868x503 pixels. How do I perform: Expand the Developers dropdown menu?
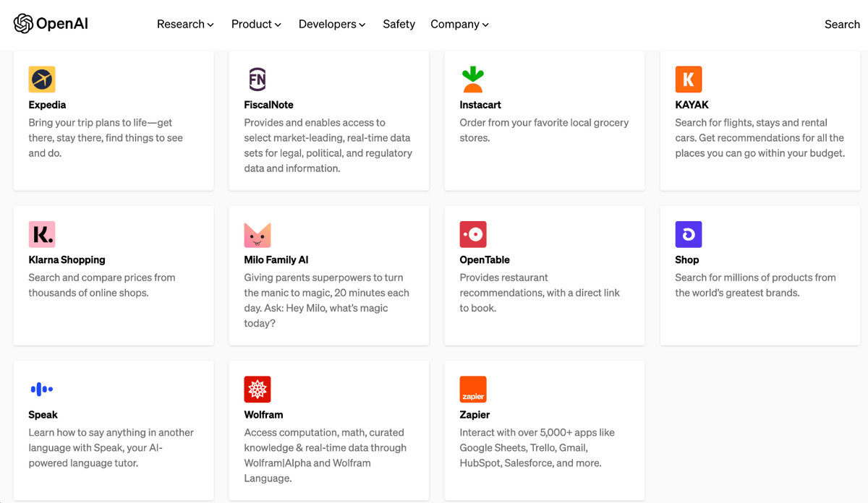pyautogui.click(x=332, y=24)
